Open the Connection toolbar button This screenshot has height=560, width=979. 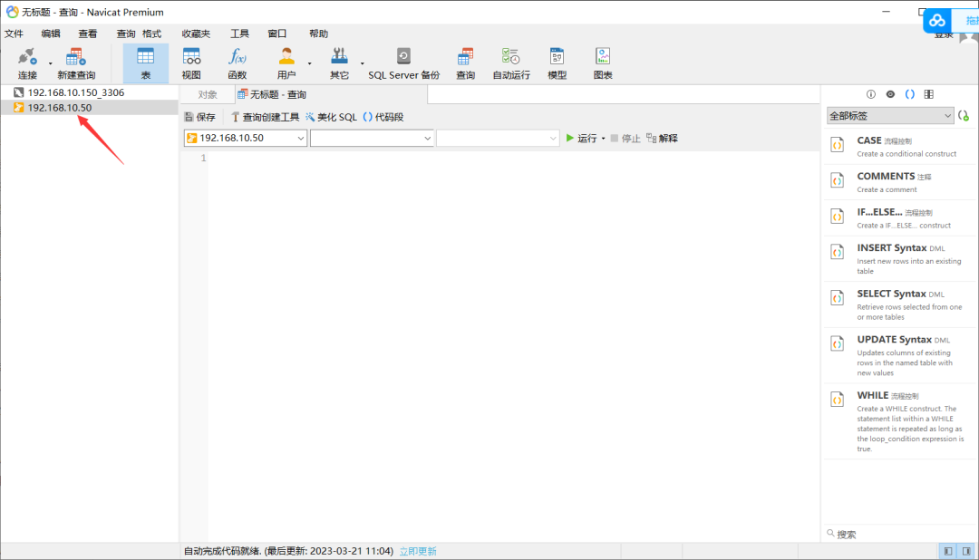27,63
